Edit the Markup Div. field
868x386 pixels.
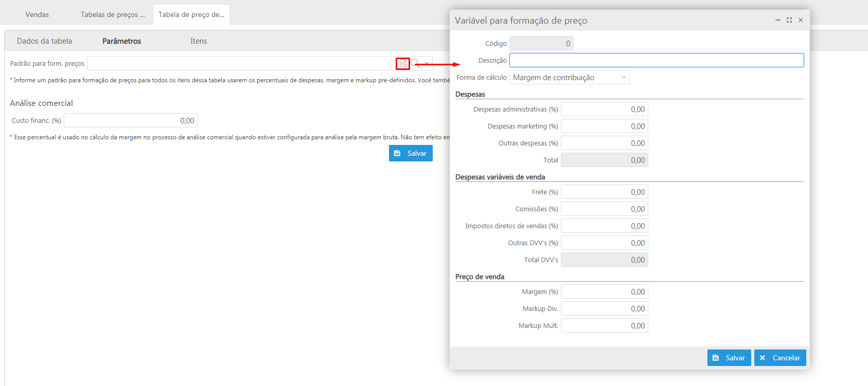(605, 308)
